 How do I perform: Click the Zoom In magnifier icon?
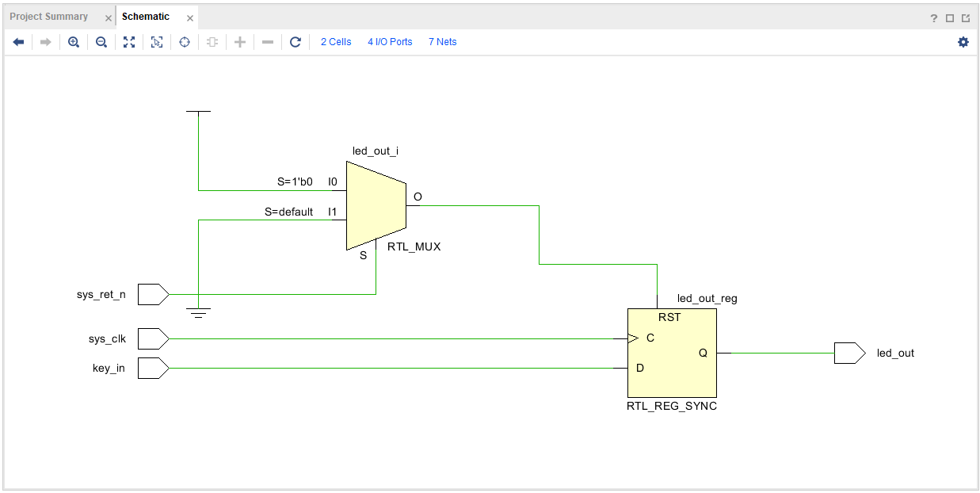74,42
